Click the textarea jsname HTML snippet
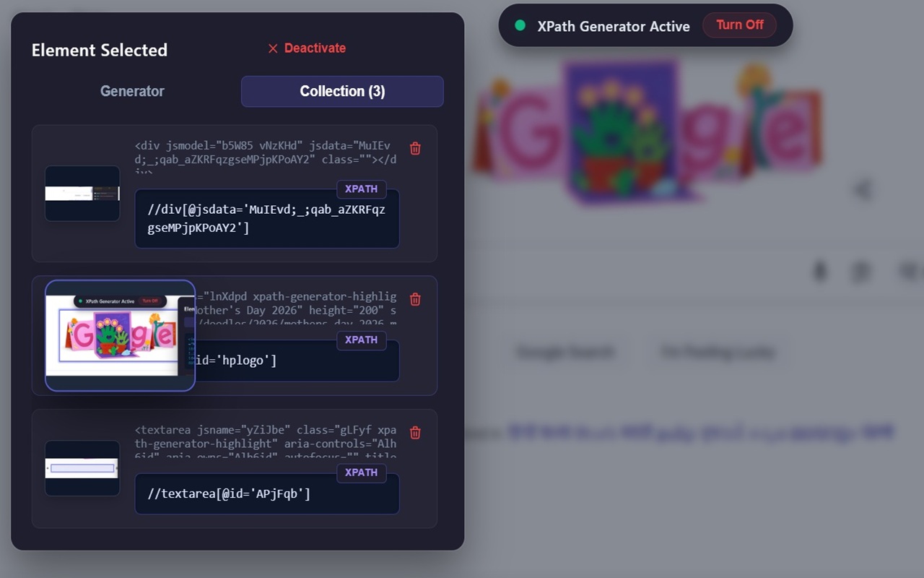The height and width of the screenshot is (578, 924). [266, 442]
